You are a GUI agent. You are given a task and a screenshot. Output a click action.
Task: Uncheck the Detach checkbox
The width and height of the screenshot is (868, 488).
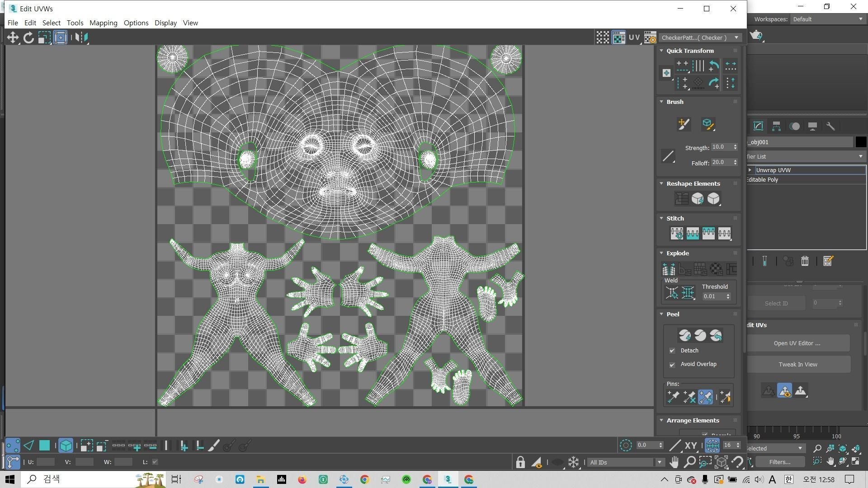pyautogui.click(x=672, y=351)
